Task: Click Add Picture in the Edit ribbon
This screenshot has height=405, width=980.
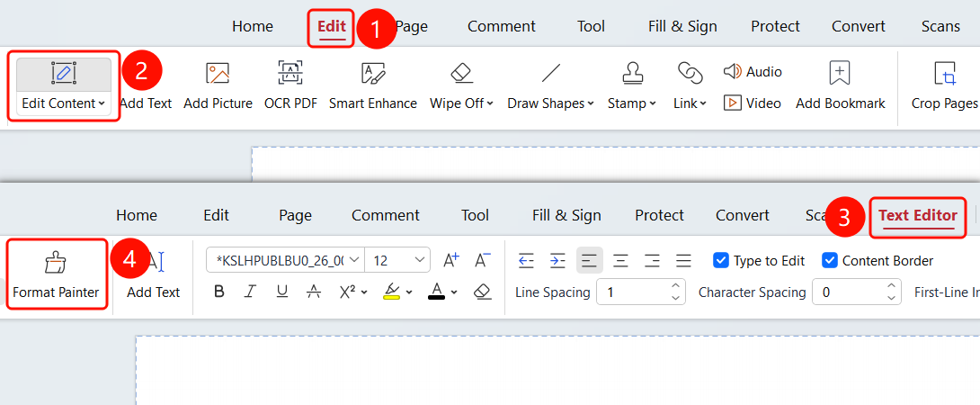Action: pos(218,86)
